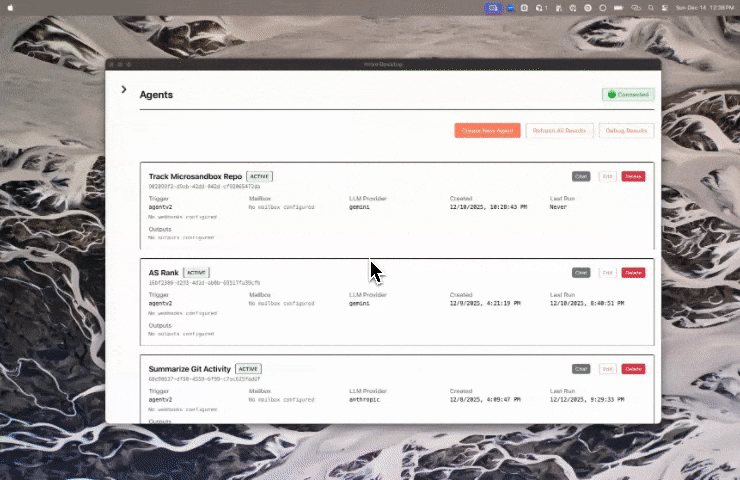740x480 pixels.
Task: Click ACTIVE badge on Track Microsandbox Repo
Action: (x=259, y=176)
